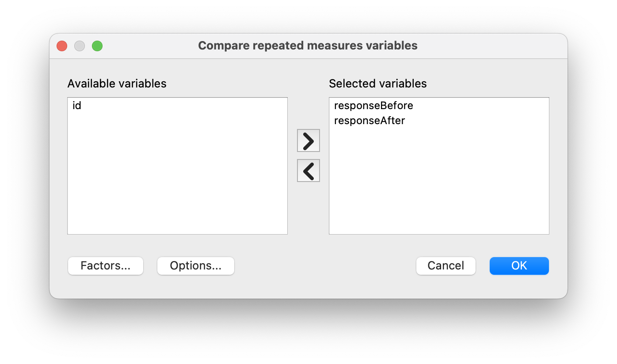This screenshot has width=617, height=364.
Task: Cancel the repeated measures dialog
Action: coord(446,265)
